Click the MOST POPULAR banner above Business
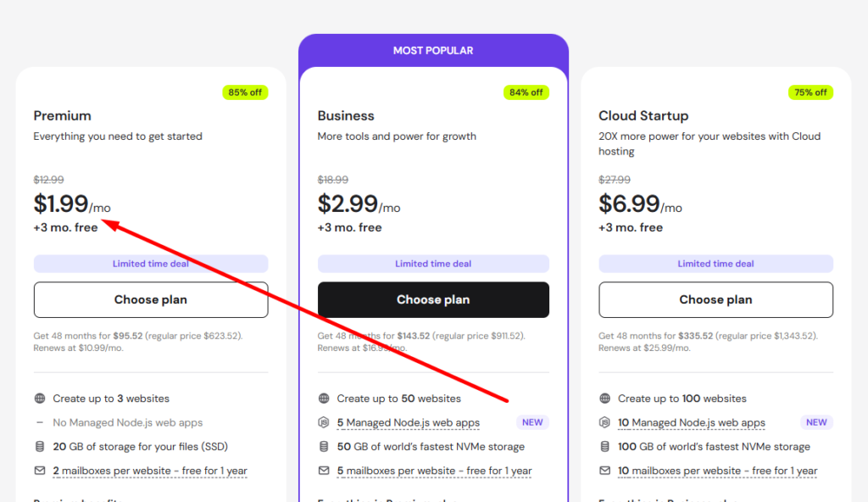The height and width of the screenshot is (502, 868). [433, 50]
